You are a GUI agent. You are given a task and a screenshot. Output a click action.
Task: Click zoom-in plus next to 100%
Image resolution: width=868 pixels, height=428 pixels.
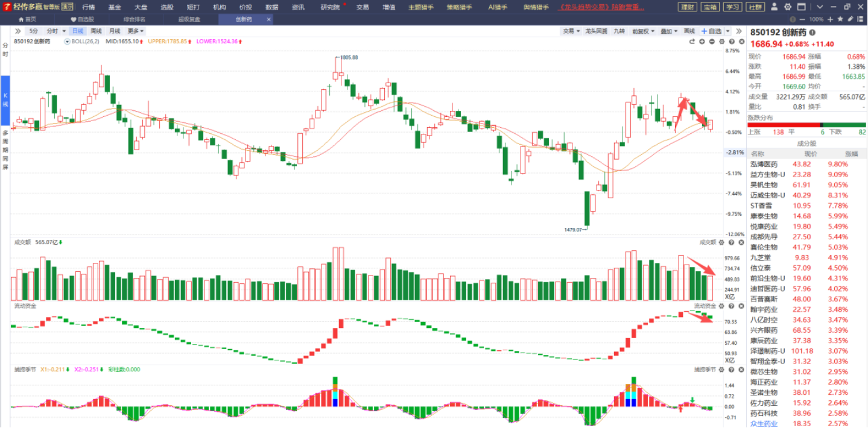coord(831,19)
